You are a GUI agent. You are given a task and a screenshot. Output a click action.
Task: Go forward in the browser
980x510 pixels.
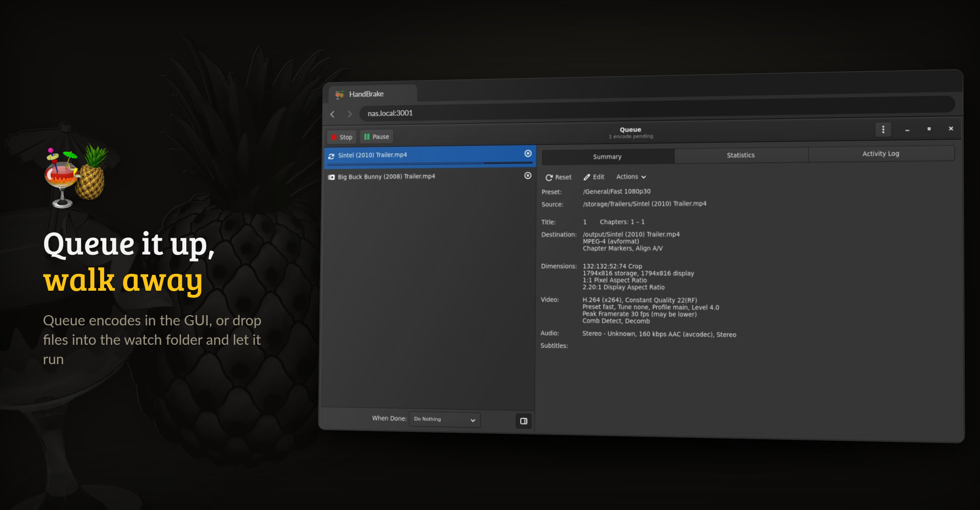pyautogui.click(x=350, y=114)
